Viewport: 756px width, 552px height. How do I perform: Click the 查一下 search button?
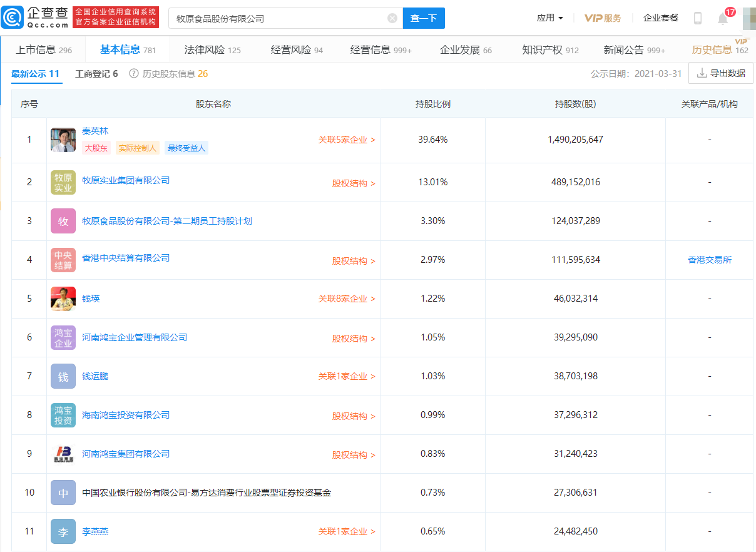coord(424,18)
